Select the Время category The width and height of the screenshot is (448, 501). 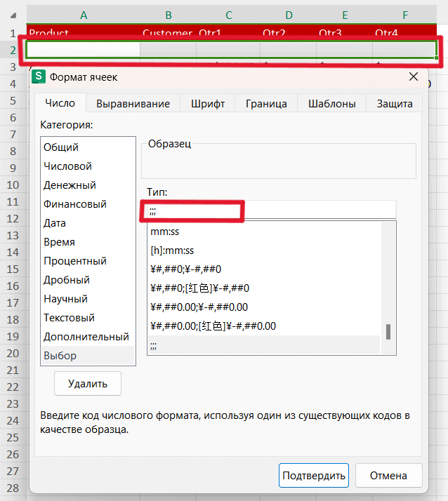pos(88,242)
